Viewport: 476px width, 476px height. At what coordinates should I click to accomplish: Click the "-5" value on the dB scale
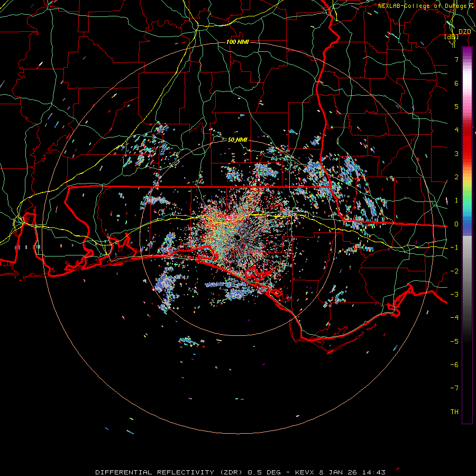(x=454, y=342)
